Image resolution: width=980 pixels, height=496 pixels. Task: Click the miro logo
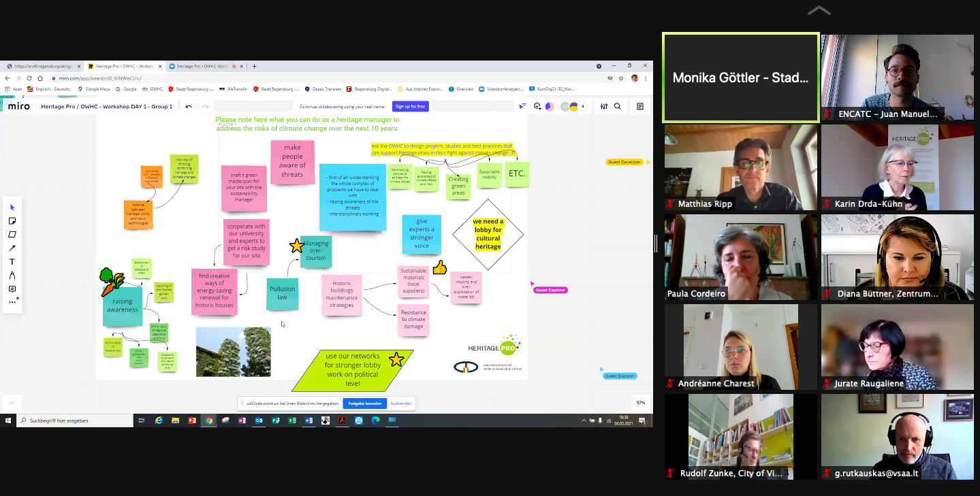(19, 106)
